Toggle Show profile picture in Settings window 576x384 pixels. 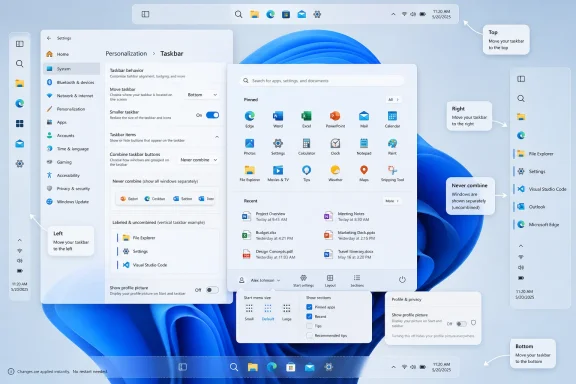pyautogui.click(x=212, y=290)
